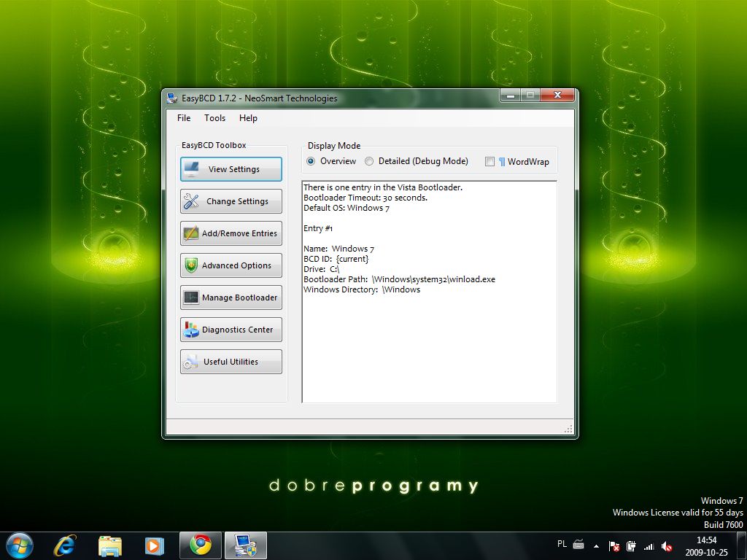This screenshot has width=747, height=560.
Task: Click the Manage Bootloader icon
Action: pyautogui.click(x=191, y=297)
